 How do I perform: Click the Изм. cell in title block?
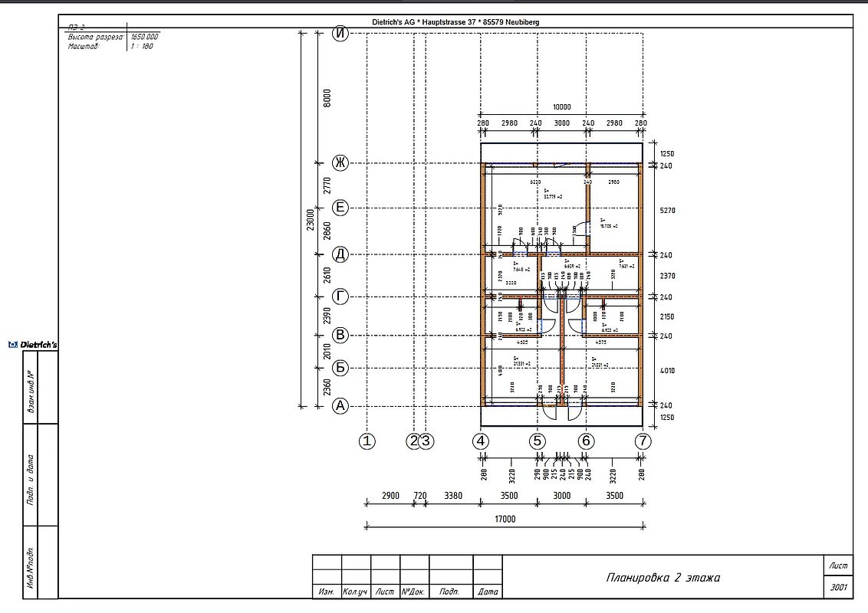point(326,592)
